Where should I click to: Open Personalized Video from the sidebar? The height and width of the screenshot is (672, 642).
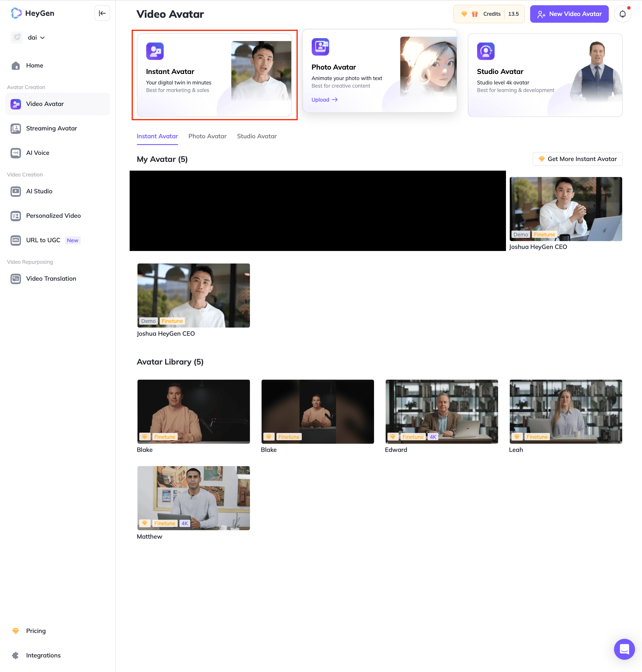(57, 216)
